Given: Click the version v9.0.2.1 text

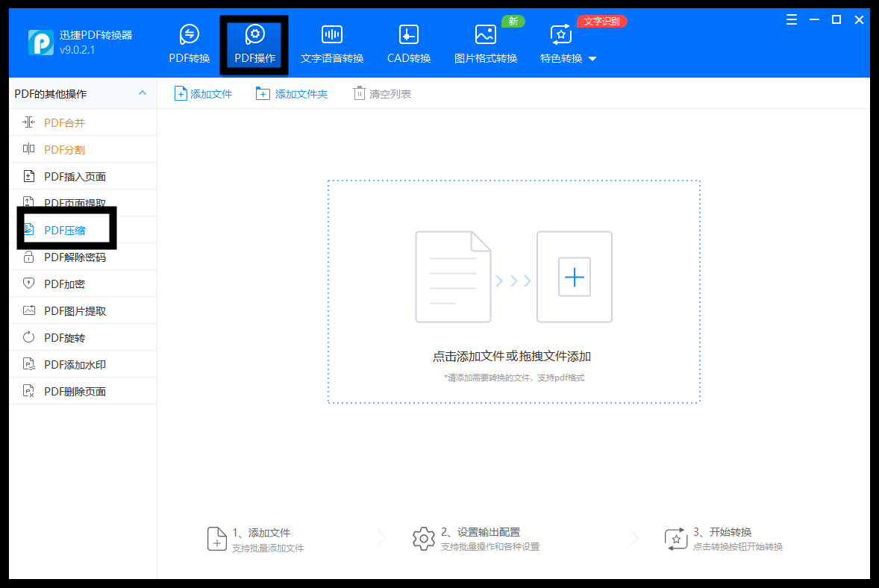Looking at the screenshot, I should click(78, 50).
